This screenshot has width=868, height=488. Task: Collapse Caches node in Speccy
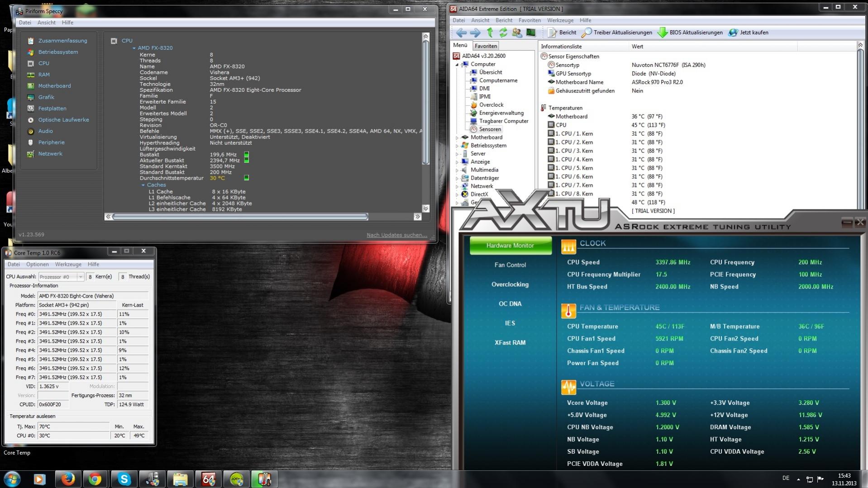point(143,185)
